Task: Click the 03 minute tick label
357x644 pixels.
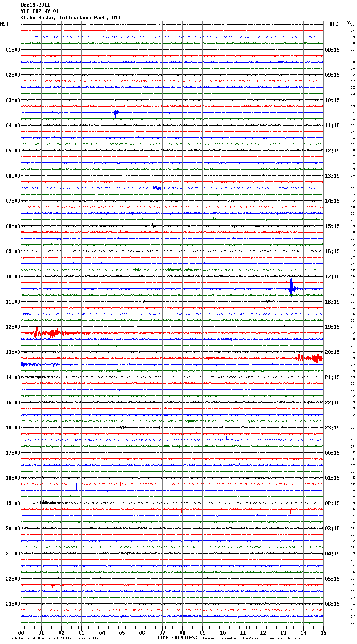Action: click(x=81, y=633)
